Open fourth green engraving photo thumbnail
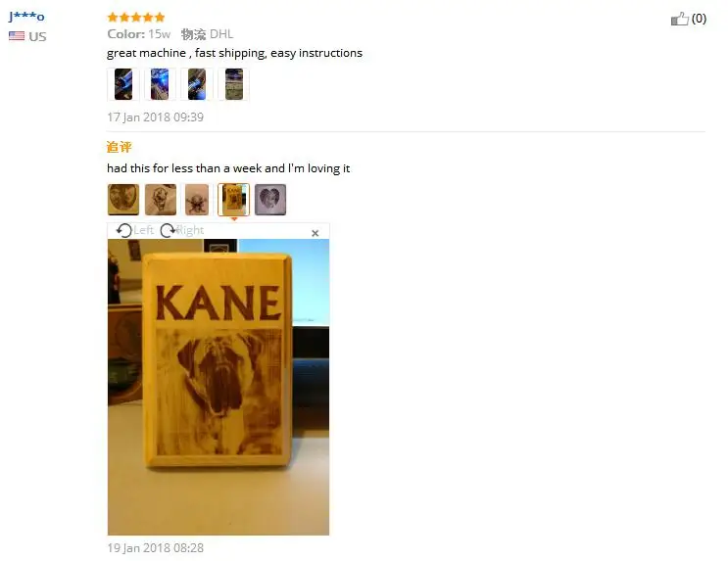728x561 pixels. (x=233, y=84)
